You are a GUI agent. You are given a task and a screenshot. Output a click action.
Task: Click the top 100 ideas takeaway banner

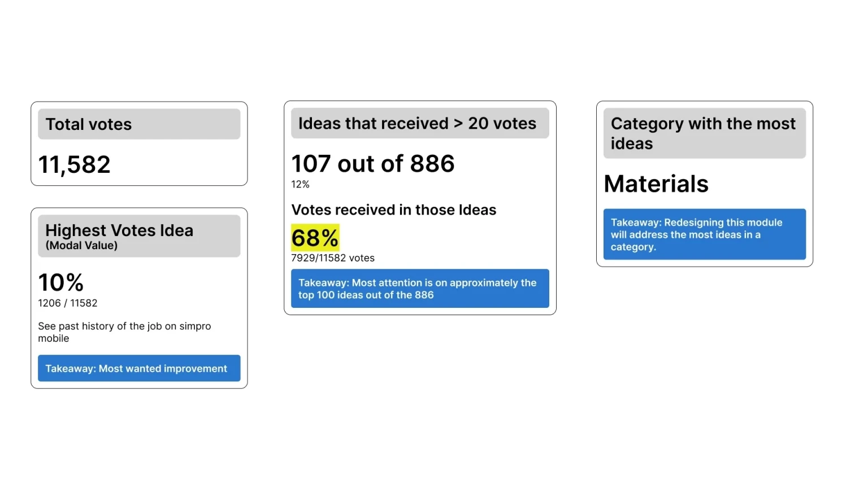click(x=420, y=289)
